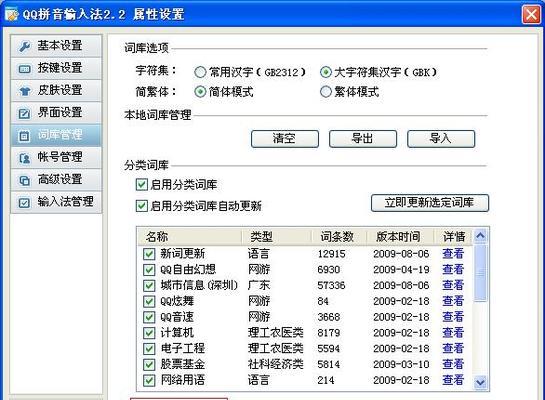Toggle the 启用分类词库 checkbox
This screenshot has height=400, width=545.
[x=141, y=185]
